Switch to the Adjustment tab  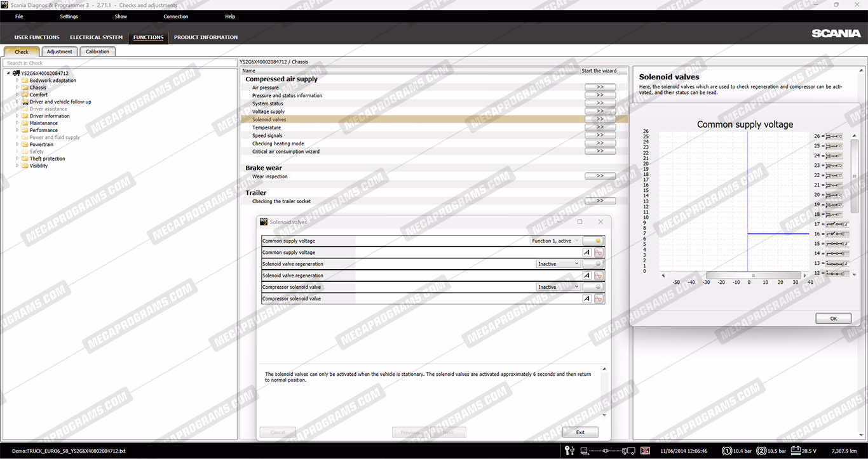click(60, 51)
